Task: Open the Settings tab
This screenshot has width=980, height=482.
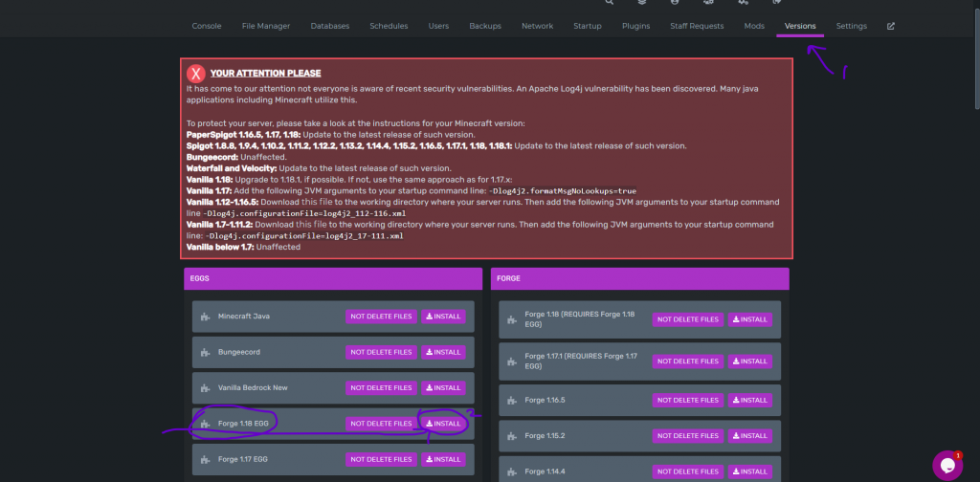Action: point(851,26)
